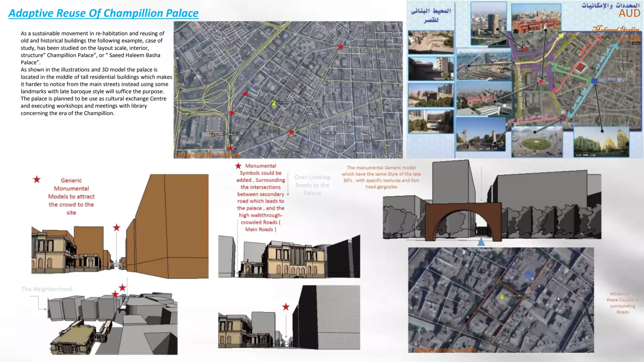Click the Corniche El Nile Street map label
This screenshot has height=362, width=644.
click(x=520, y=86)
